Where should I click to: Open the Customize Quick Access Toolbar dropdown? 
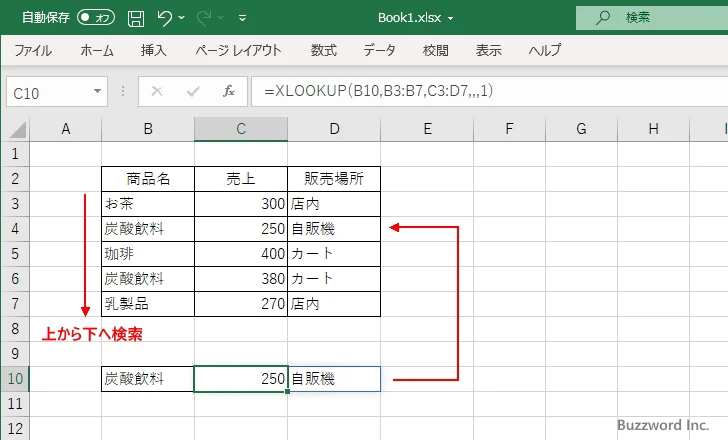(x=242, y=18)
